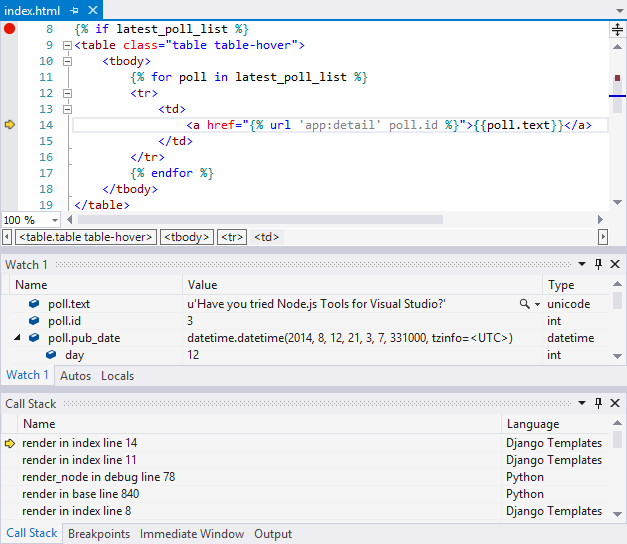The width and height of the screenshot is (627, 544).
Task: Click the breadcrumb scroll-right arrow
Action: pos(602,237)
